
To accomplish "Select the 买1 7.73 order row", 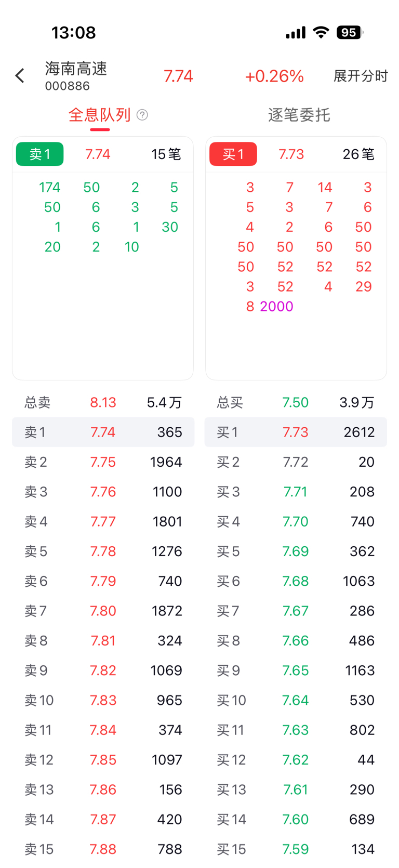I will tap(295, 432).
